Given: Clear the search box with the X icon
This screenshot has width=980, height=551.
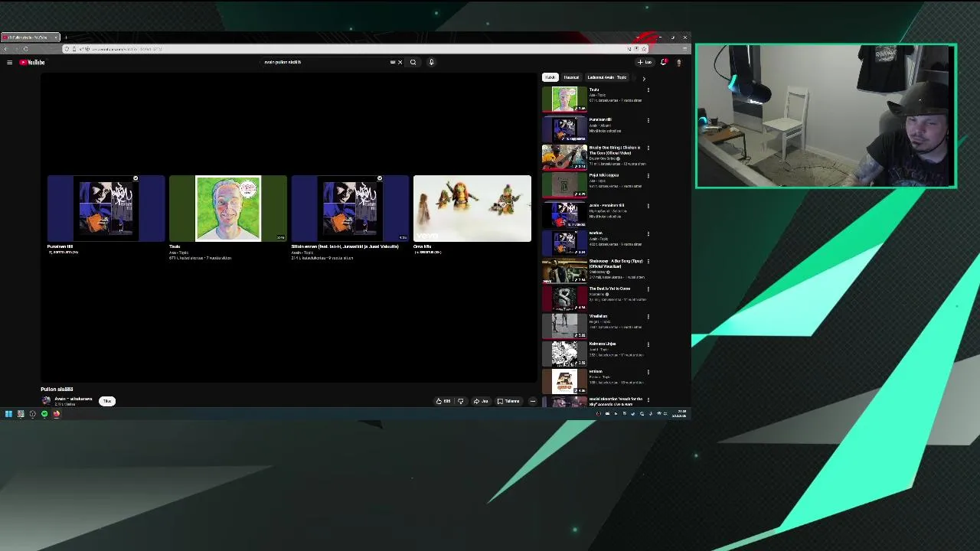Looking at the screenshot, I should [x=400, y=62].
